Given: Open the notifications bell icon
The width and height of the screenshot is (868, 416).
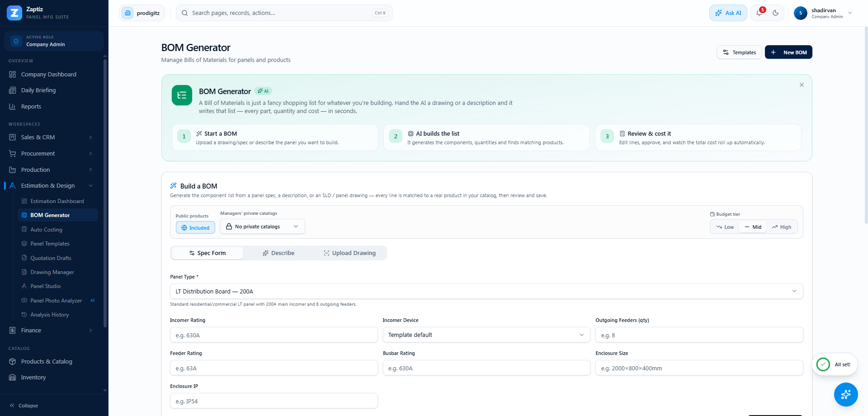Looking at the screenshot, I should [759, 13].
